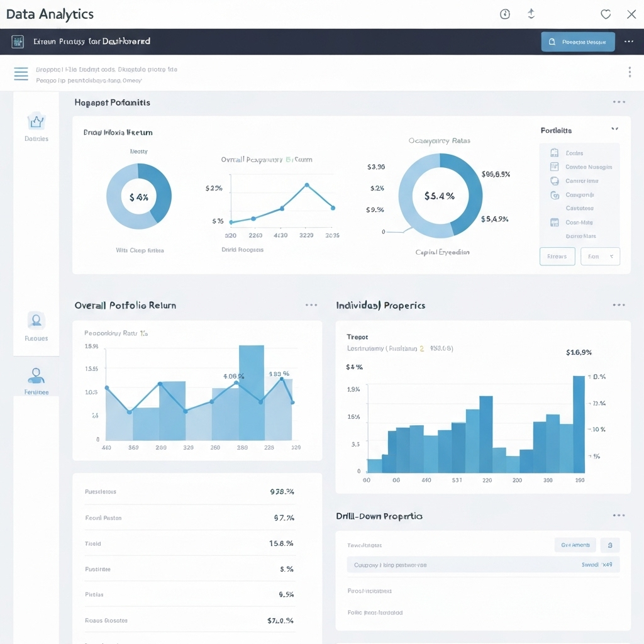Click the Rirews button
Image resolution: width=644 pixels, height=644 pixels.
(x=557, y=257)
